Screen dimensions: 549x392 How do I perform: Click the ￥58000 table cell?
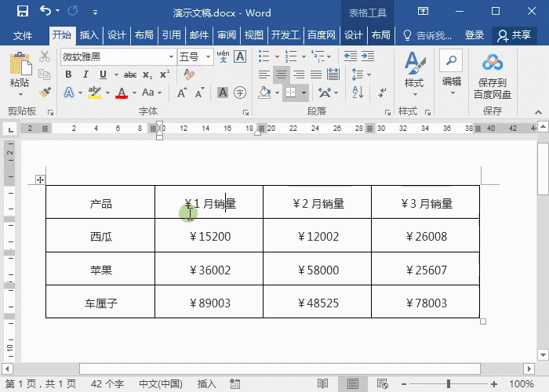pos(317,269)
